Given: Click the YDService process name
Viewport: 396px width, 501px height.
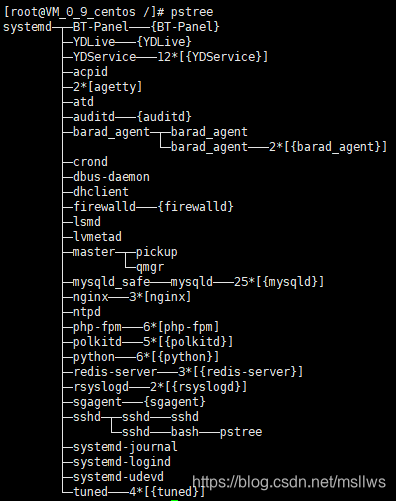Looking at the screenshot, I should 104,57.
